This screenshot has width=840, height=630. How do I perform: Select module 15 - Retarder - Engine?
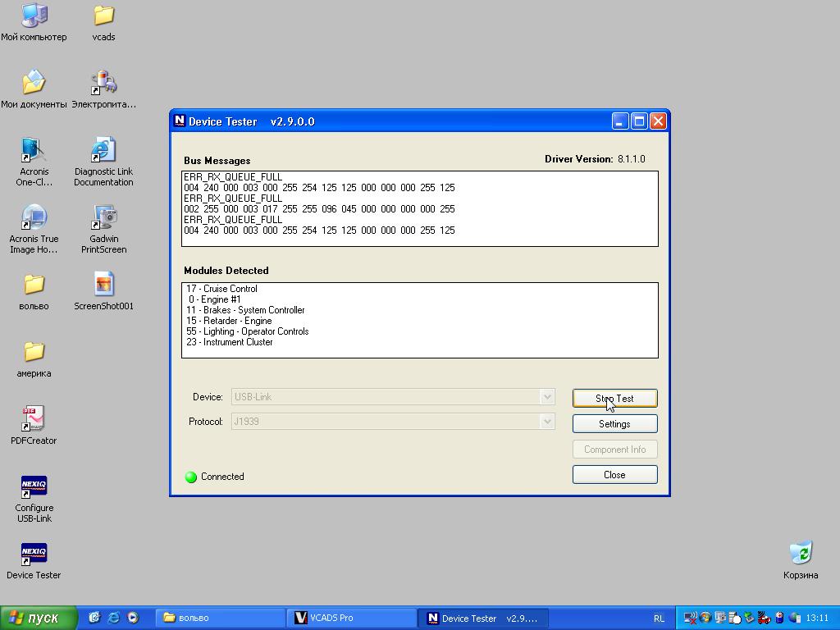point(229,321)
